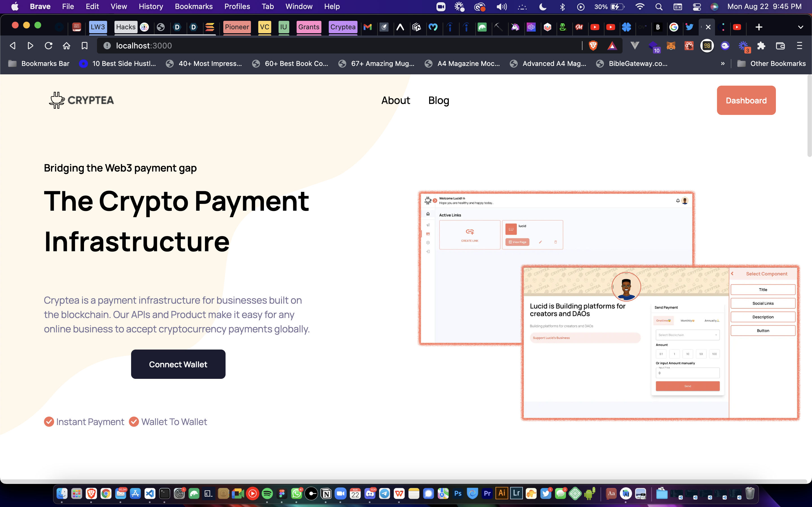
Task: Open Control Center toggles in menu bar
Action: pyautogui.click(x=697, y=7)
